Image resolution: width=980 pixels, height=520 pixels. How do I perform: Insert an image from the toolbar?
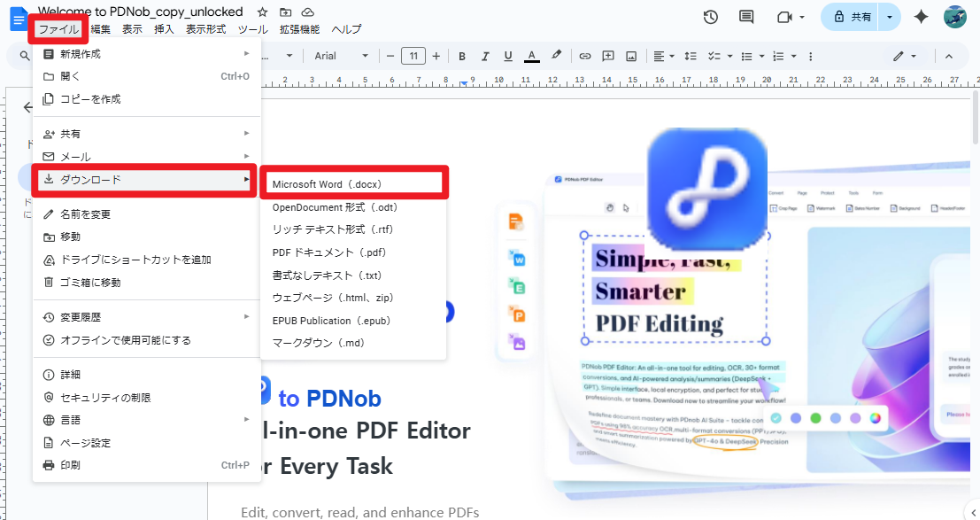click(x=630, y=55)
